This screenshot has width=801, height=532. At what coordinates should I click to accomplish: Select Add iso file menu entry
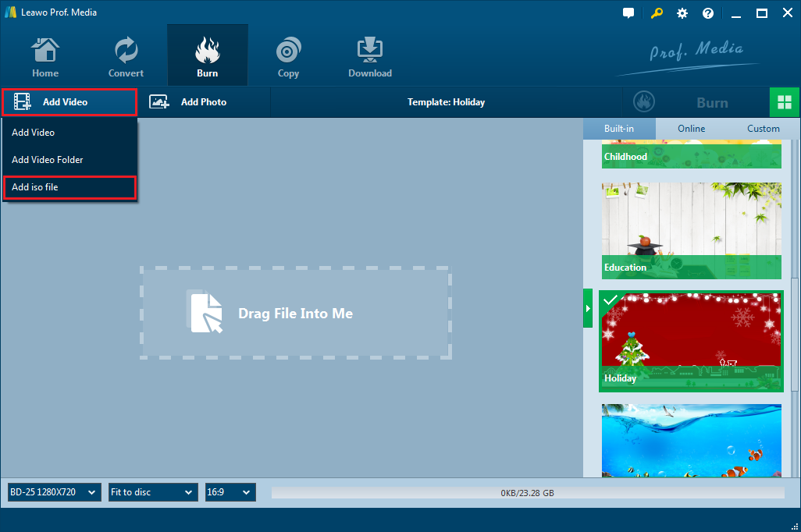coord(69,187)
